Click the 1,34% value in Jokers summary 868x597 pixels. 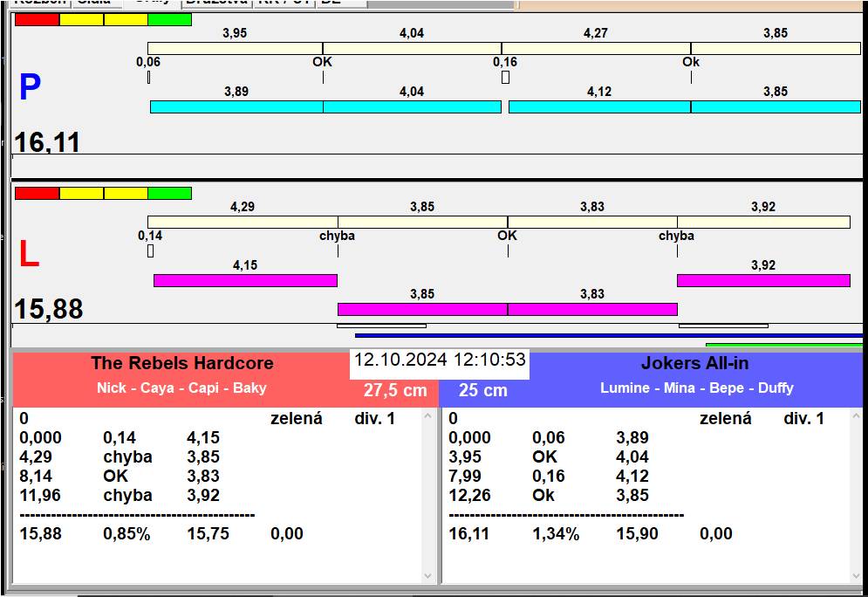coord(556,533)
